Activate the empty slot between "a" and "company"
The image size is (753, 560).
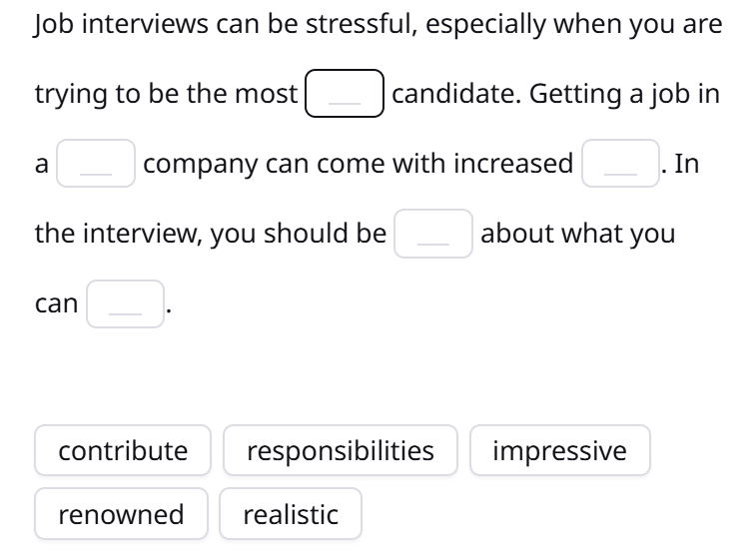tap(96, 163)
